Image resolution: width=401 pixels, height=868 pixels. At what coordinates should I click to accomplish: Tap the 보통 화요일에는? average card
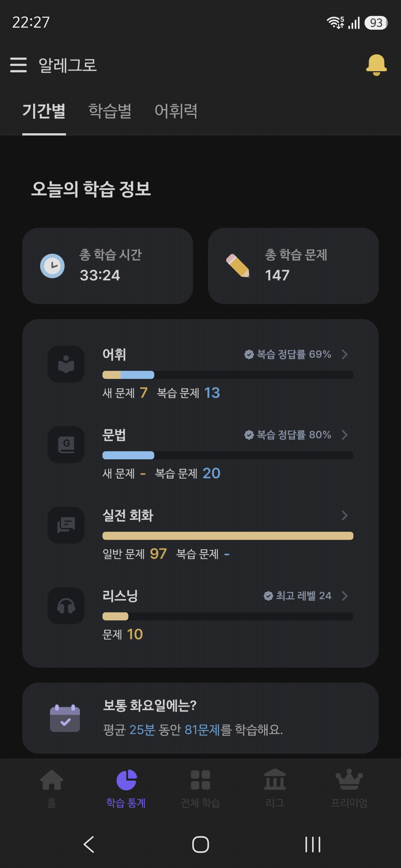[x=200, y=718]
